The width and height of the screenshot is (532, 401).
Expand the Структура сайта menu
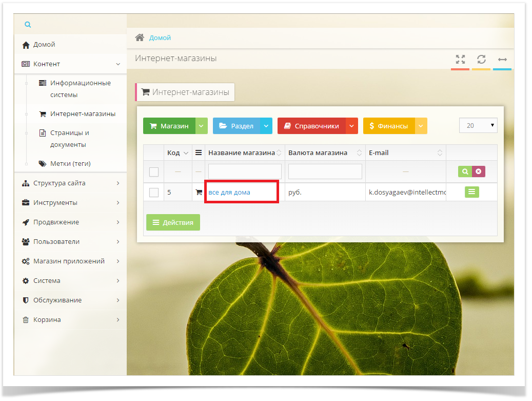[x=70, y=183]
